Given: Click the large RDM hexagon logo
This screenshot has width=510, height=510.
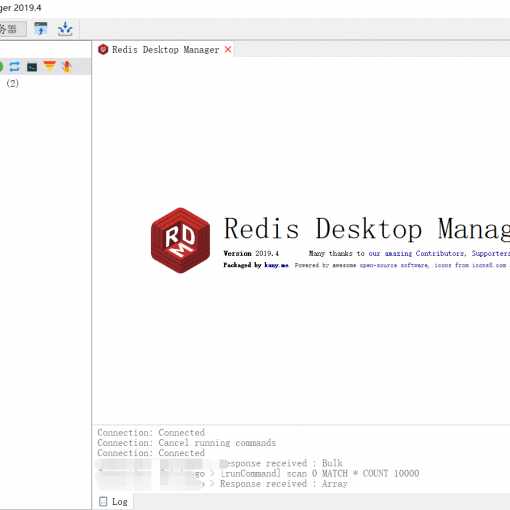Looking at the screenshot, I should [180, 240].
